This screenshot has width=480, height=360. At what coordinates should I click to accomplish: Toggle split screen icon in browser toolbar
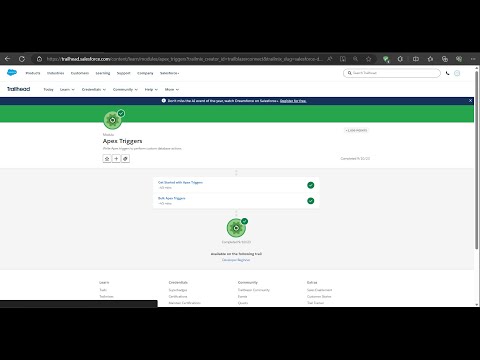click(416, 59)
